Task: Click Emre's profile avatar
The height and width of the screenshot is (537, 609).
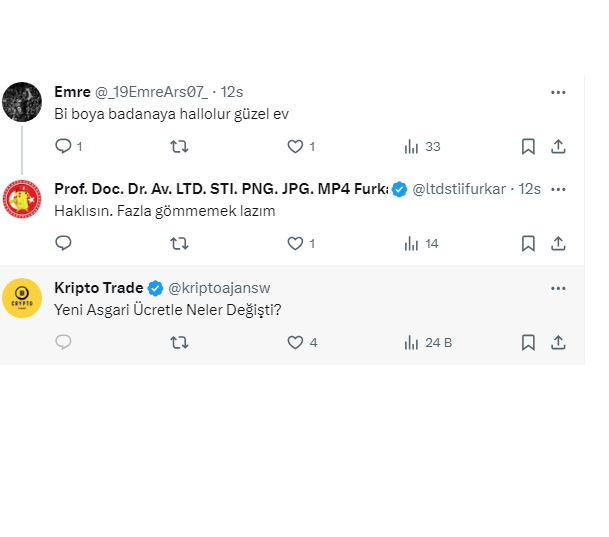Action: pyautogui.click(x=22, y=101)
